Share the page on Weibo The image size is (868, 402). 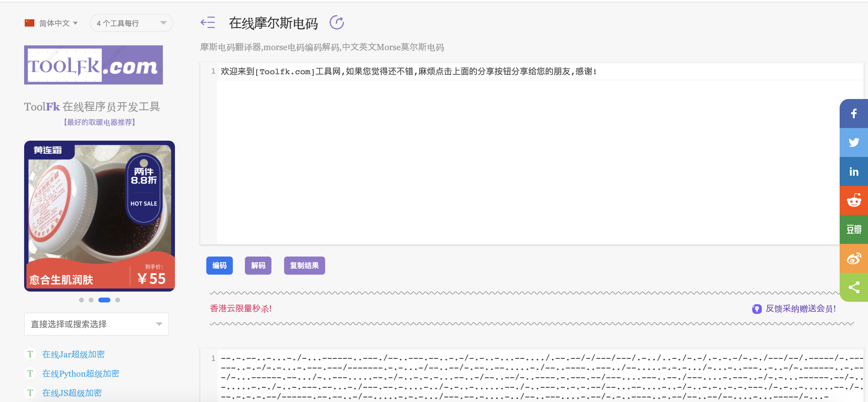[x=853, y=258]
